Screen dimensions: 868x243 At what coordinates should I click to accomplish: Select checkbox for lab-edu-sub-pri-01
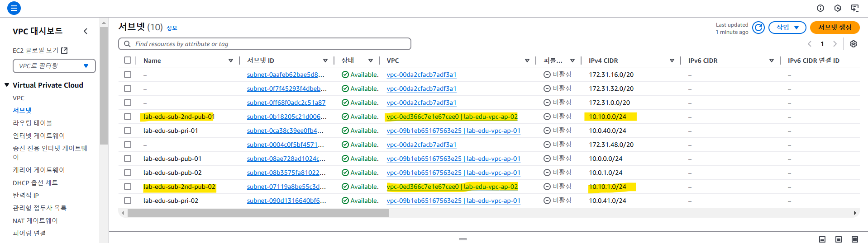(x=128, y=131)
